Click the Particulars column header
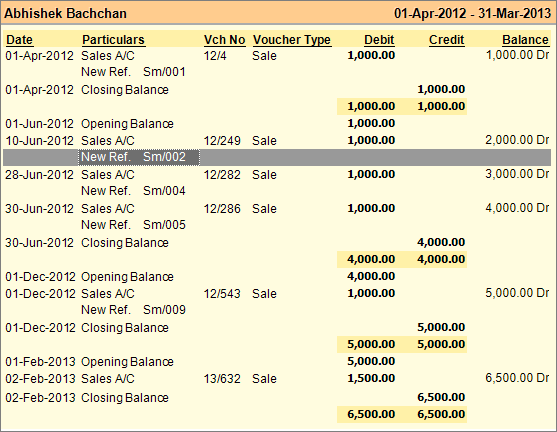557x432 pixels. pyautogui.click(x=113, y=39)
